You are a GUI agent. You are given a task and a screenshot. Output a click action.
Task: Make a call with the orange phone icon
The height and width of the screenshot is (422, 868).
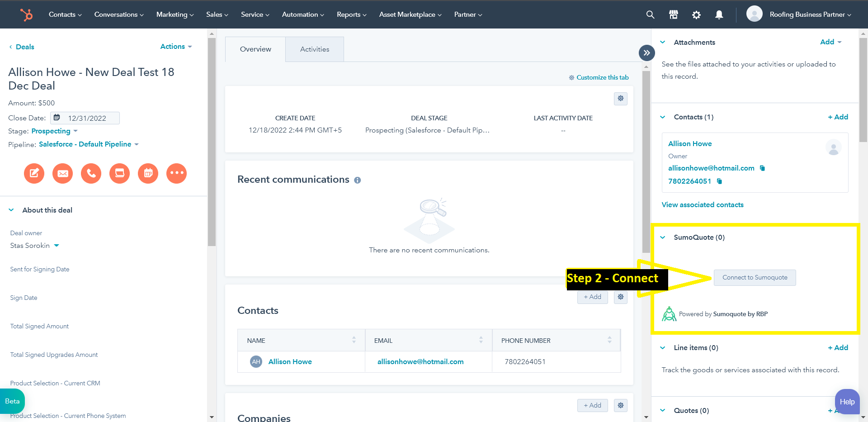coord(91,173)
